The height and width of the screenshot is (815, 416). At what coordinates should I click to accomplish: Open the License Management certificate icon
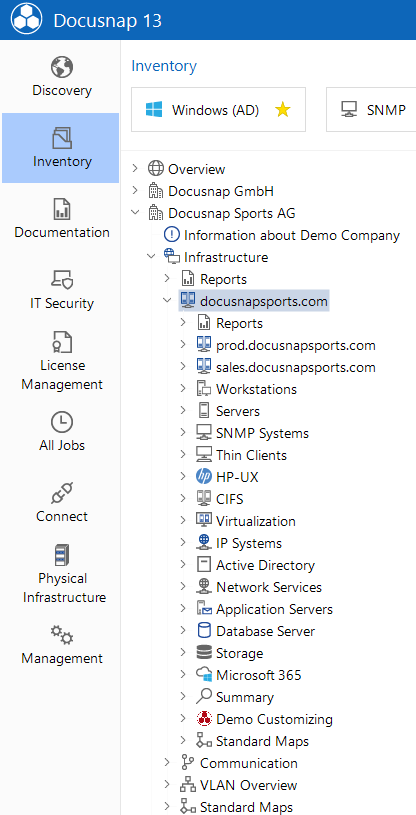pyautogui.click(x=62, y=342)
